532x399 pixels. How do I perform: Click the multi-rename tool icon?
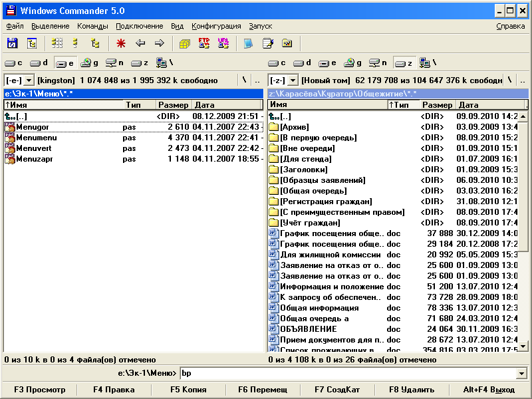[268, 43]
